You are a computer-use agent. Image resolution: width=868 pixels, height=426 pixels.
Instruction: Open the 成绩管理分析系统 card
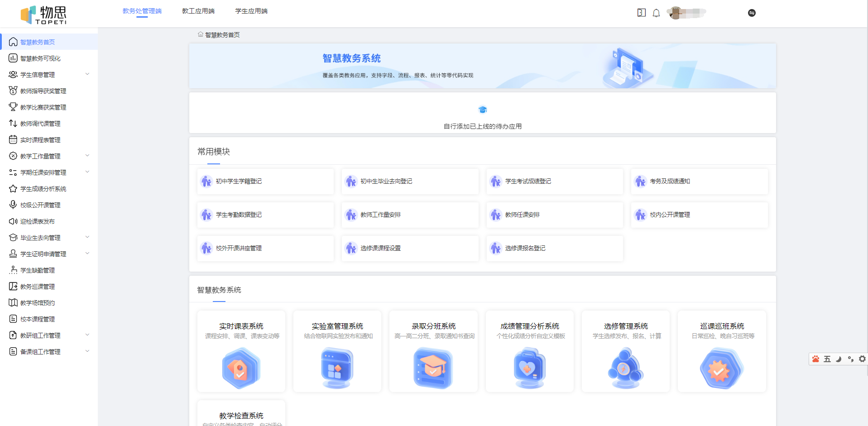coord(529,351)
